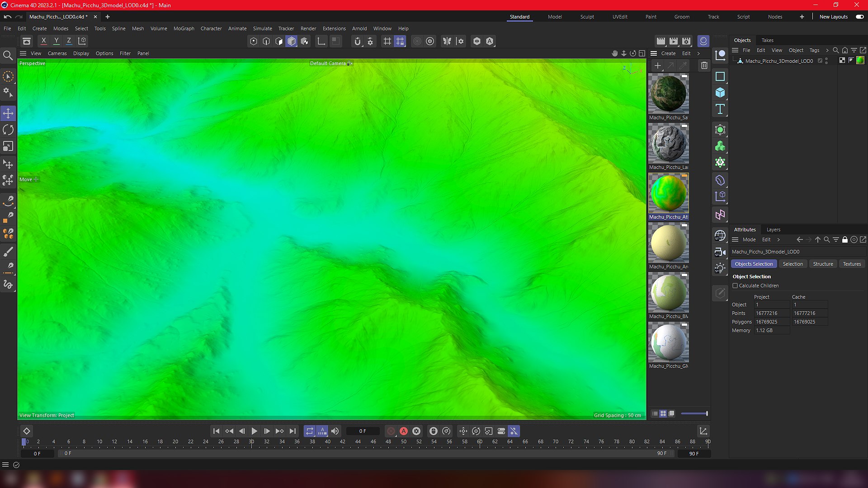Toggle Z axis lock
Viewport: 868px width, 488px height.
tap(69, 41)
